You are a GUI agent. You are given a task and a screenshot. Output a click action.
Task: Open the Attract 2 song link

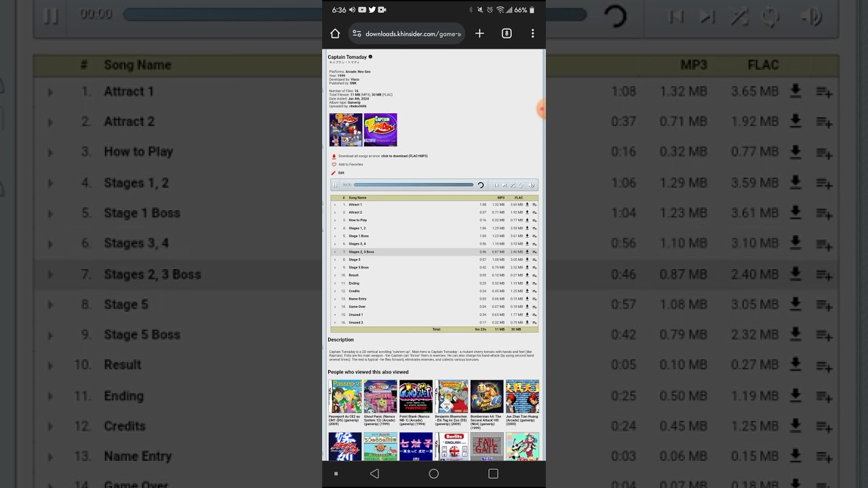(x=355, y=212)
